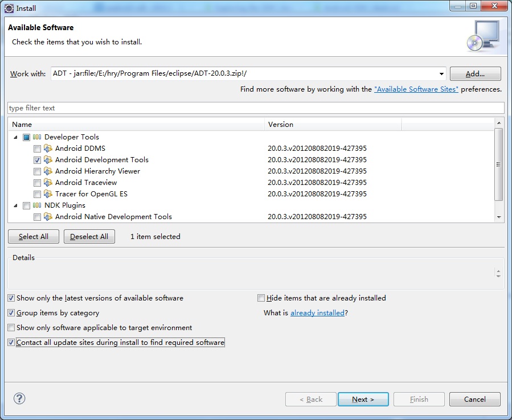Click the Developer Tools category icon
512x420 pixels.
click(x=37, y=137)
